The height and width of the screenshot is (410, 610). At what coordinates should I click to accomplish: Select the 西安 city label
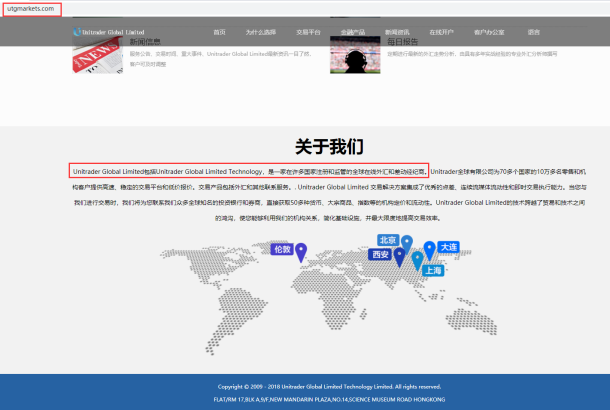(380, 254)
